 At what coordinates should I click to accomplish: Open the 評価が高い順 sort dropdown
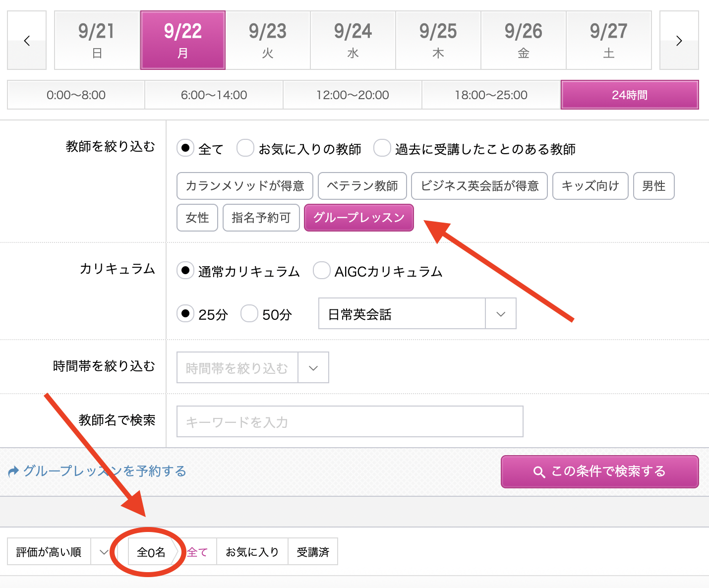[59, 552]
